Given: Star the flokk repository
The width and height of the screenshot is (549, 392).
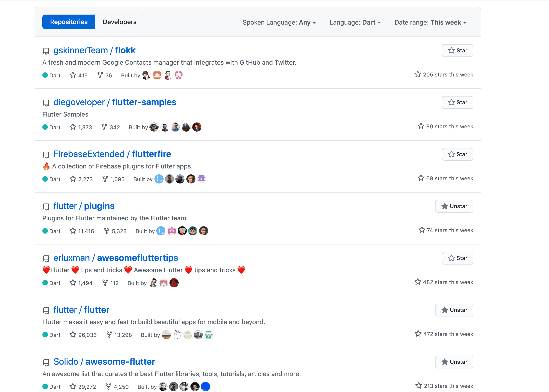Looking at the screenshot, I should click(457, 51).
